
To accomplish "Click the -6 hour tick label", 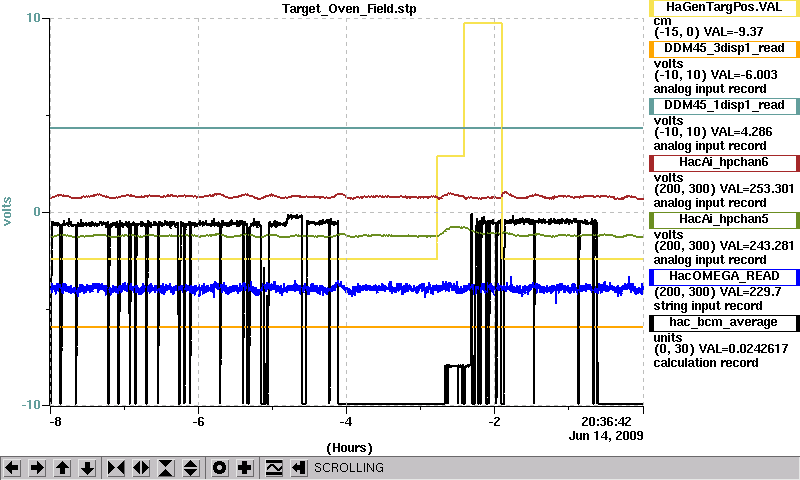I will click(198, 422).
